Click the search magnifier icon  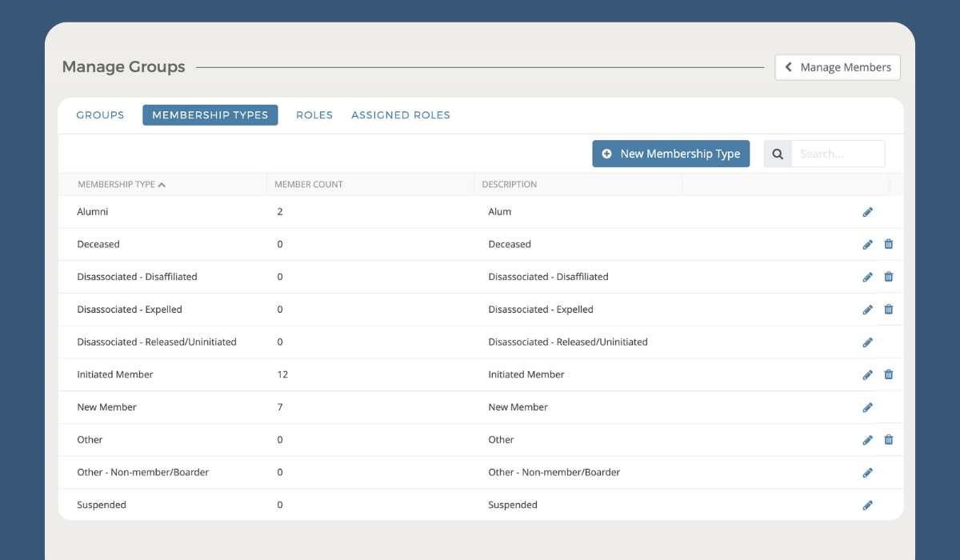(x=776, y=153)
